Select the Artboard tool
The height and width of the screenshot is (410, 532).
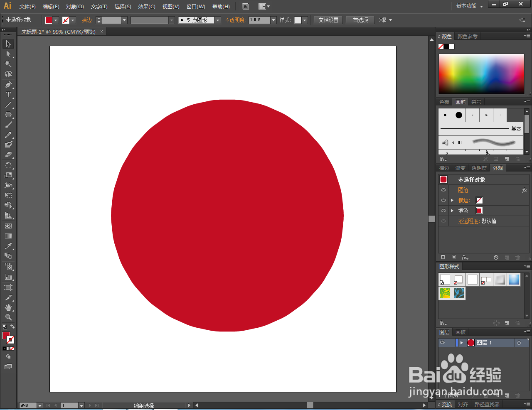[x=8, y=287]
